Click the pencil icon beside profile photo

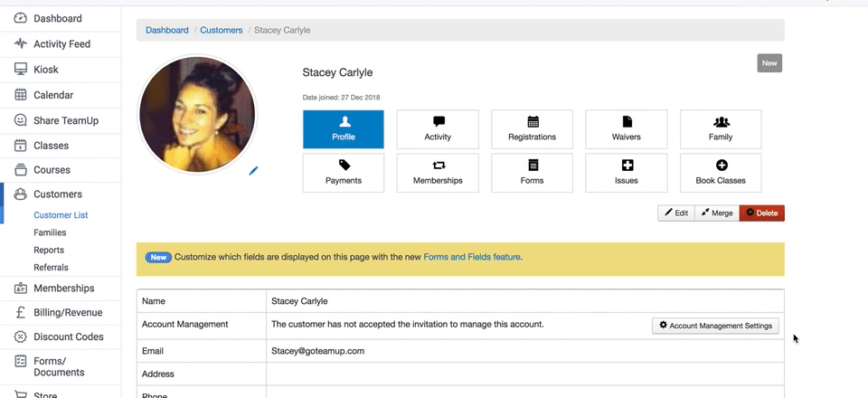[x=253, y=170]
